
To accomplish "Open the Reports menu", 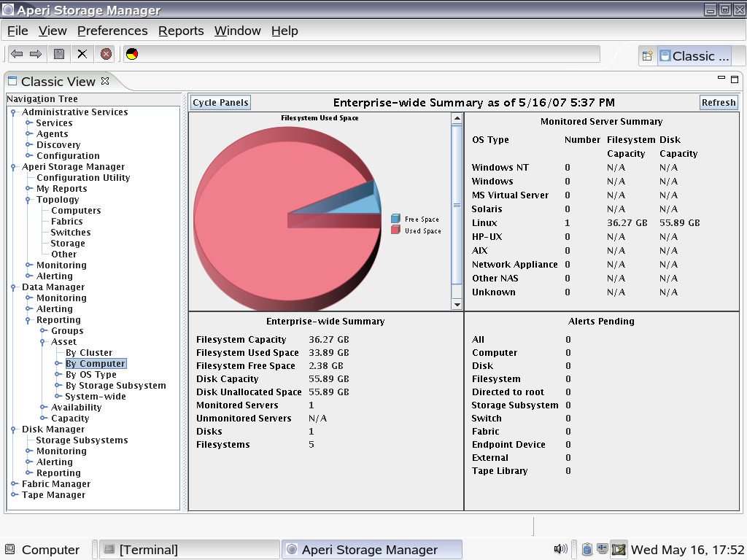I will point(181,31).
